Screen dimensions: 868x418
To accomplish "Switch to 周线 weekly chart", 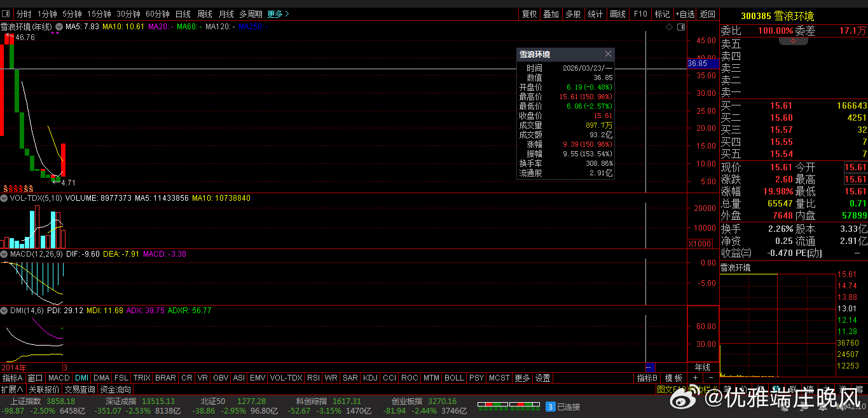I will coord(205,13).
